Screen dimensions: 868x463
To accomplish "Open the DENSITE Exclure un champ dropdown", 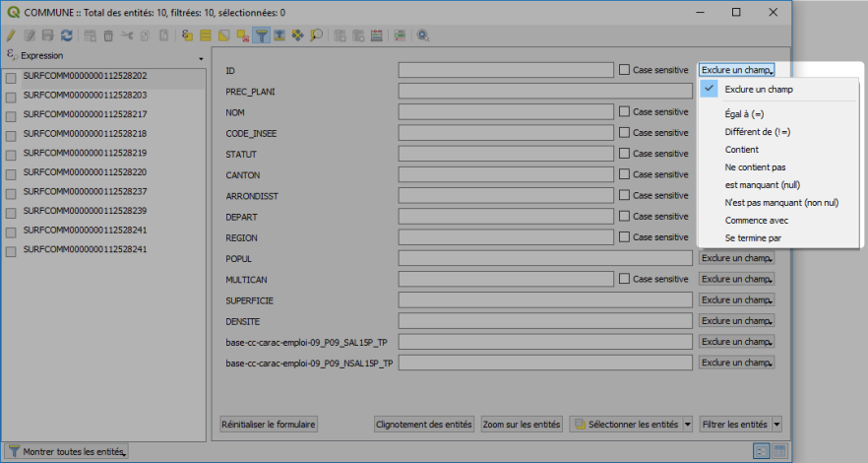I will (x=736, y=321).
